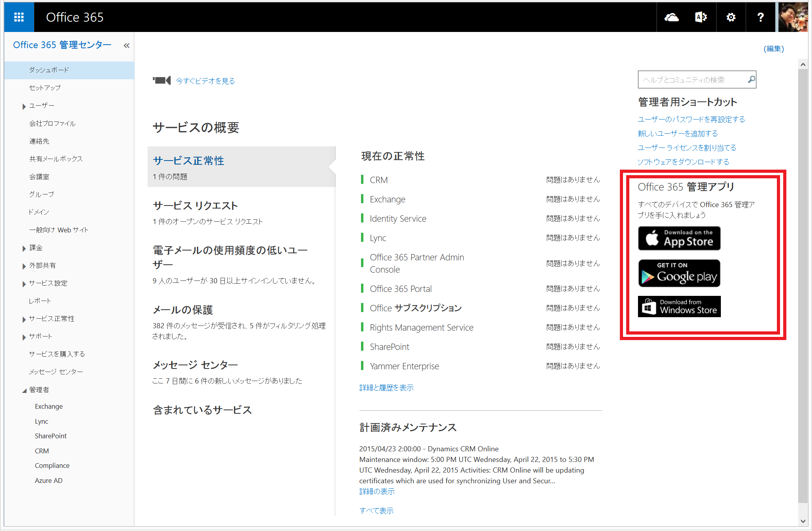Click the Yammer Enterprise health row
The image size is (812, 531).
coord(480,366)
